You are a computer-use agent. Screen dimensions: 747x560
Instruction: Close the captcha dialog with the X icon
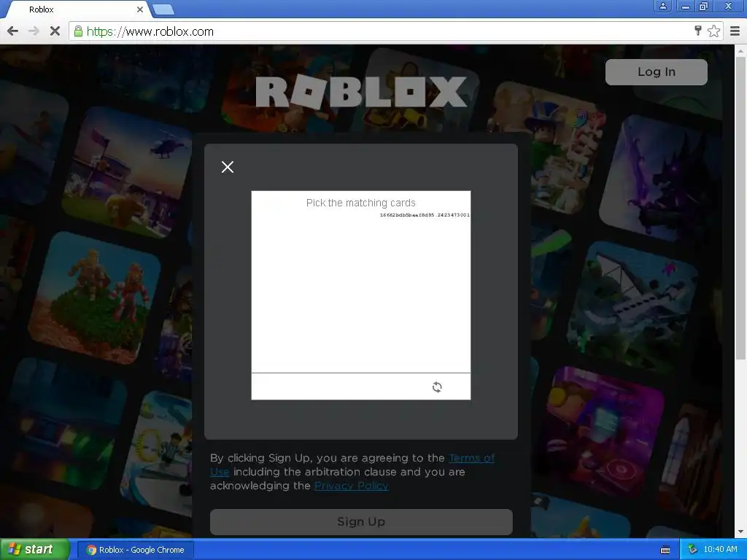click(228, 167)
